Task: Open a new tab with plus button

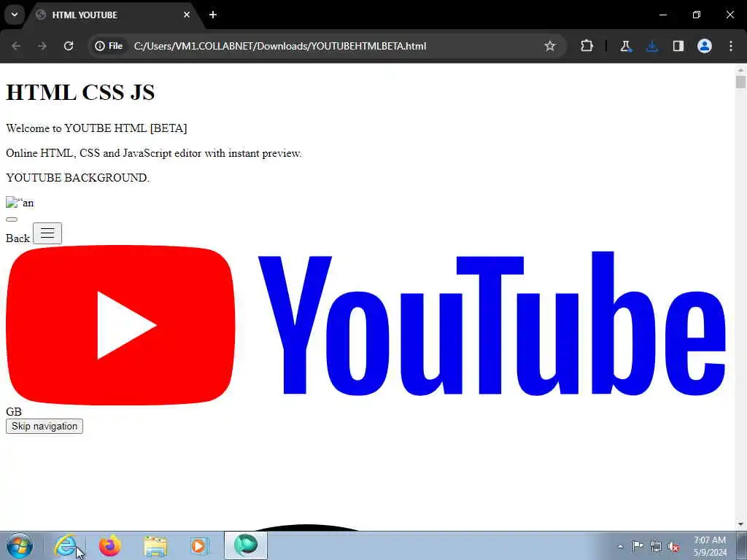Action: 213,15
